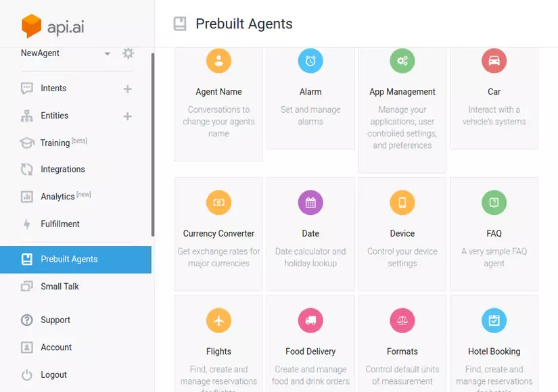This screenshot has width=558, height=392.
Task: Click the sidebar vertical scrollbar
Action: point(153,145)
